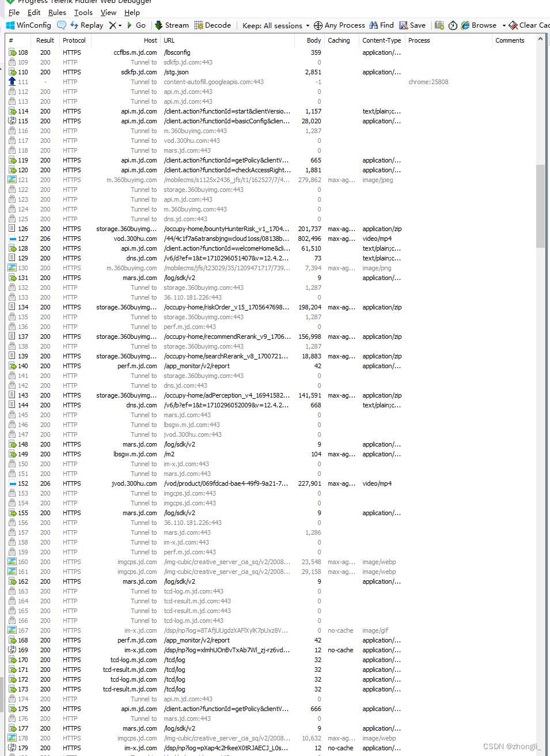Sort by the URL column header
This screenshot has height=756, width=550.
(169, 40)
